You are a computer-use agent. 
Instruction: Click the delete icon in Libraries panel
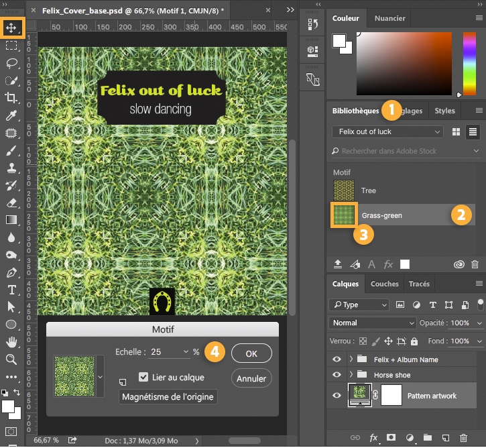coord(475,264)
